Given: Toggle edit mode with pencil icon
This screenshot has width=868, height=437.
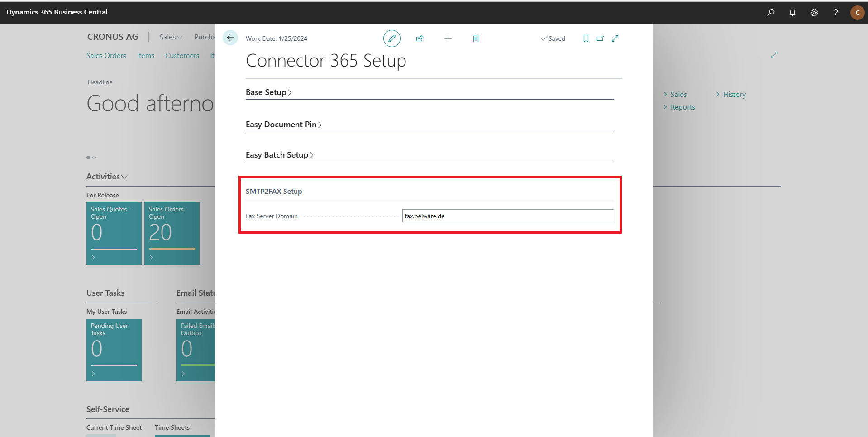Looking at the screenshot, I should (x=392, y=38).
